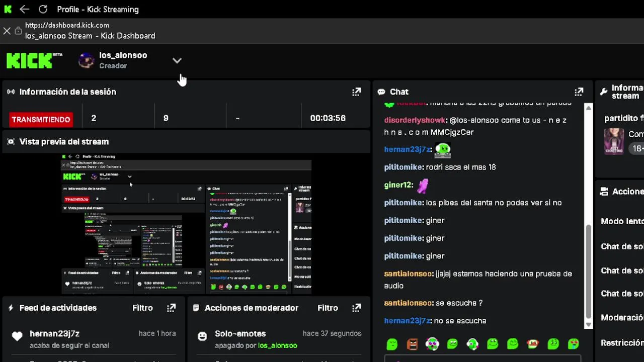Click the browser back arrow

click(24, 9)
